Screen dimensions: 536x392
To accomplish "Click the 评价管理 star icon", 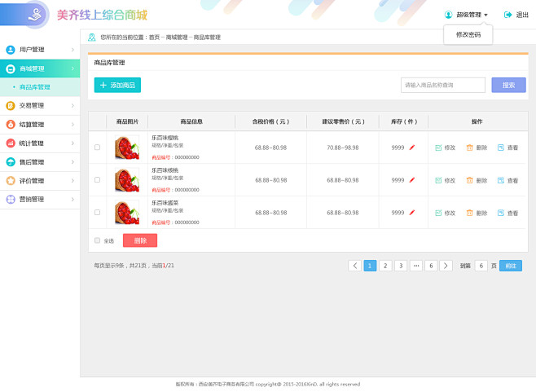I will pyautogui.click(x=11, y=181).
